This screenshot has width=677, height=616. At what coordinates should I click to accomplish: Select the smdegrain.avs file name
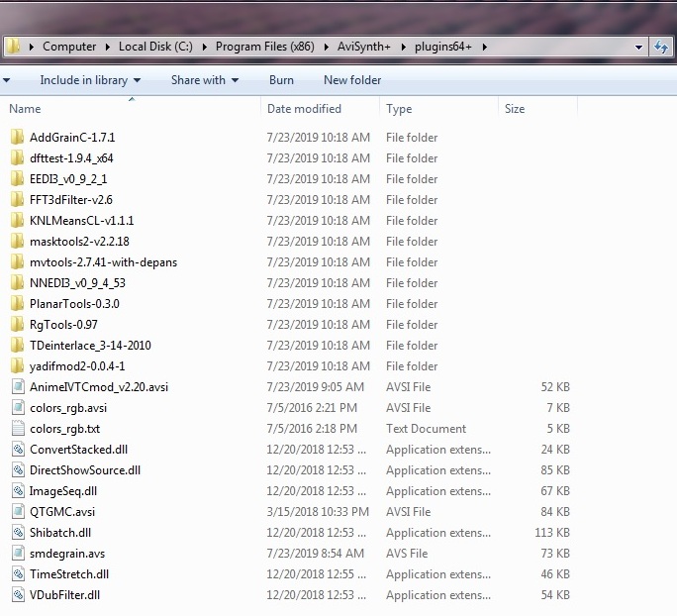(x=67, y=554)
